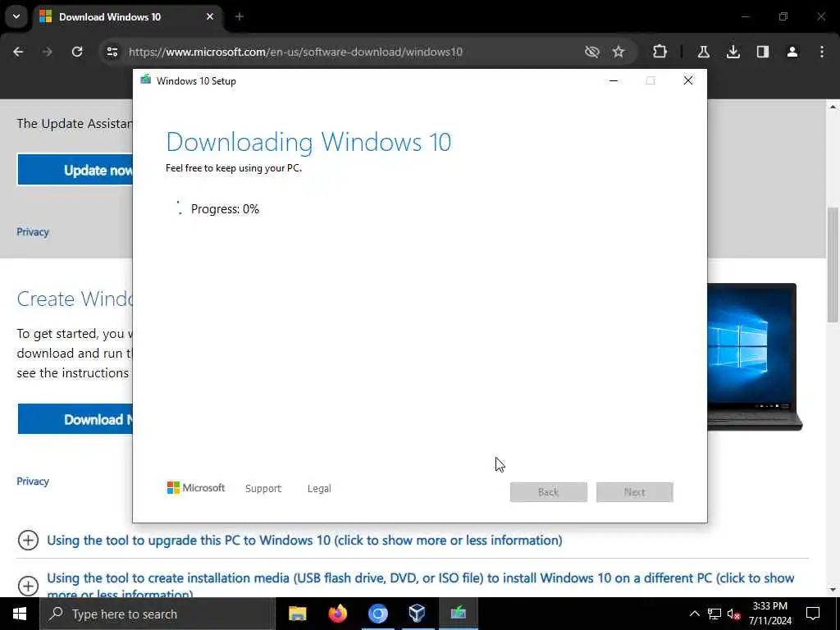Open the Privacy link under Update now
Screen dimensions: 840x630
(33, 232)
